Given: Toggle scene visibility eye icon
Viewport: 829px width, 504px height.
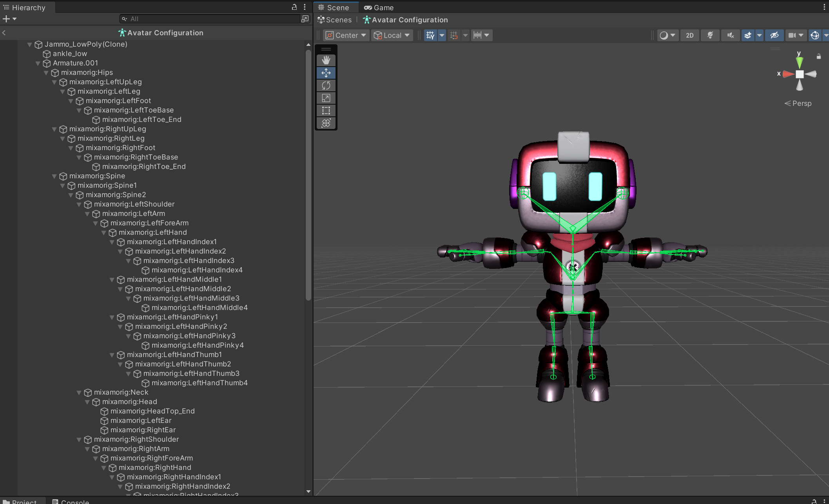Looking at the screenshot, I should (774, 35).
